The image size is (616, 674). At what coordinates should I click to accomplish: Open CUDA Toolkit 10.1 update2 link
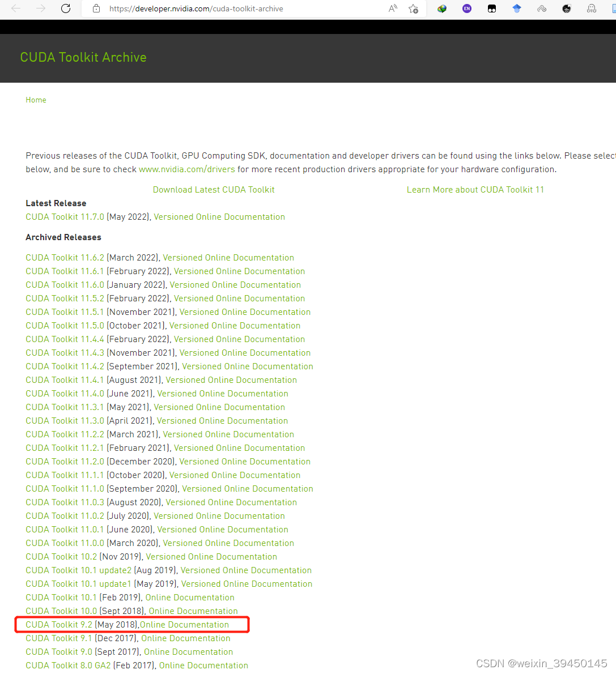(79, 570)
